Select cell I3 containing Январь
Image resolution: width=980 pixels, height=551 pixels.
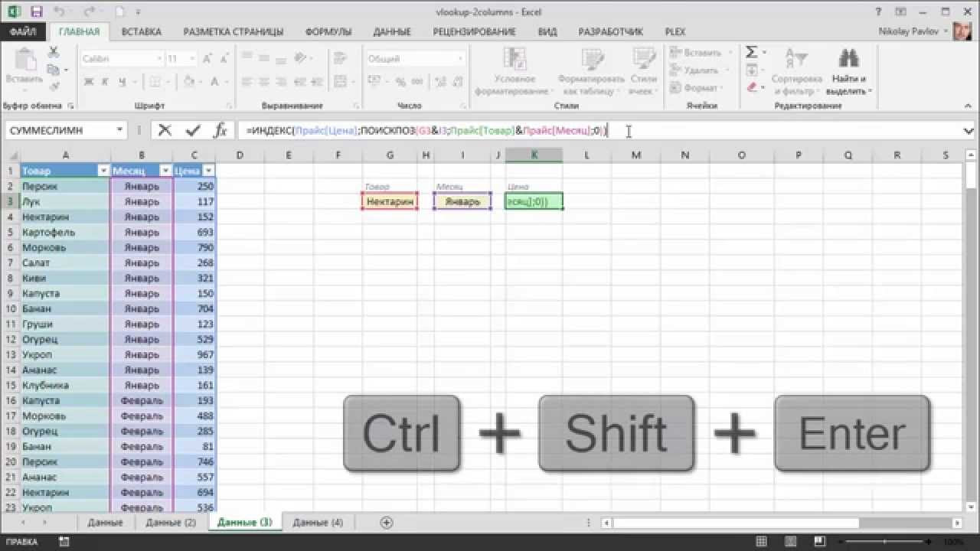pos(462,201)
